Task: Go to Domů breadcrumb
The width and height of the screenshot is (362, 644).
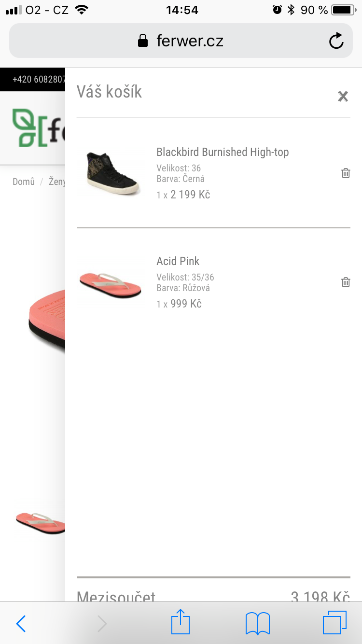Action: pos(24,182)
